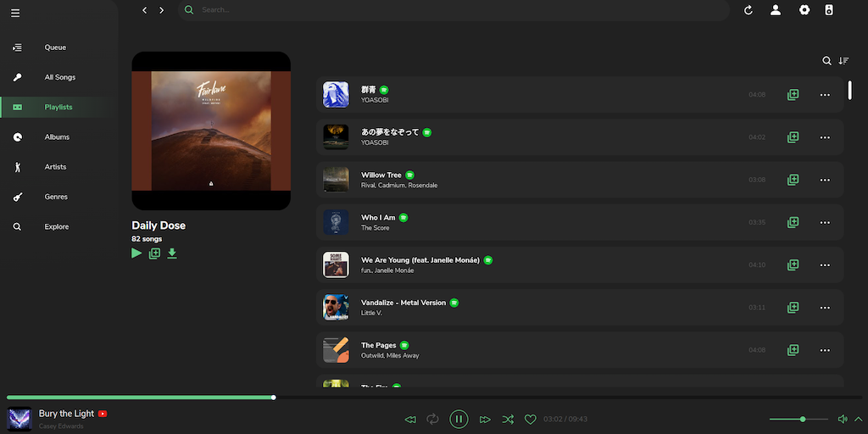Click Casey Edwards in the player bar
868x434 pixels.
coord(61,426)
